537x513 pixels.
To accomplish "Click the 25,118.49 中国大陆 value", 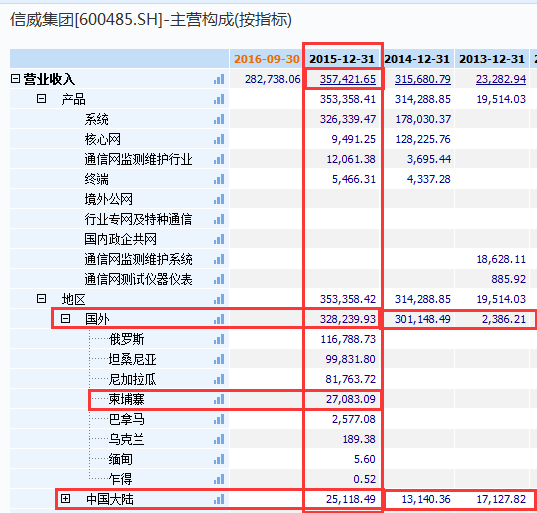I will point(351,499).
